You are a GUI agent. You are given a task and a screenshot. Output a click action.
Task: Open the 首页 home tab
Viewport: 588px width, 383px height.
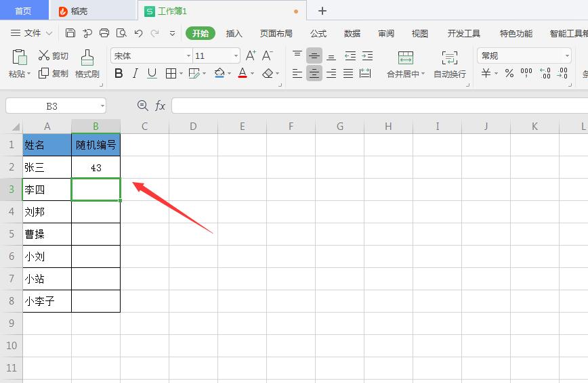click(23, 11)
